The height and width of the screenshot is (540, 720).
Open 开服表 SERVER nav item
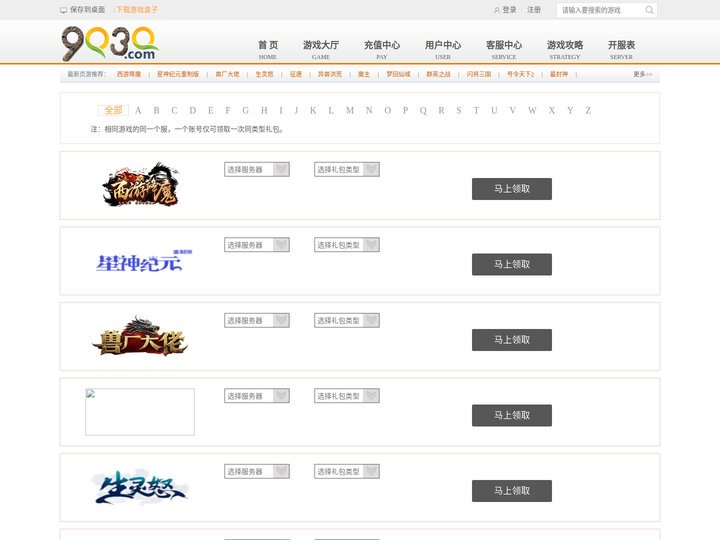click(x=622, y=50)
